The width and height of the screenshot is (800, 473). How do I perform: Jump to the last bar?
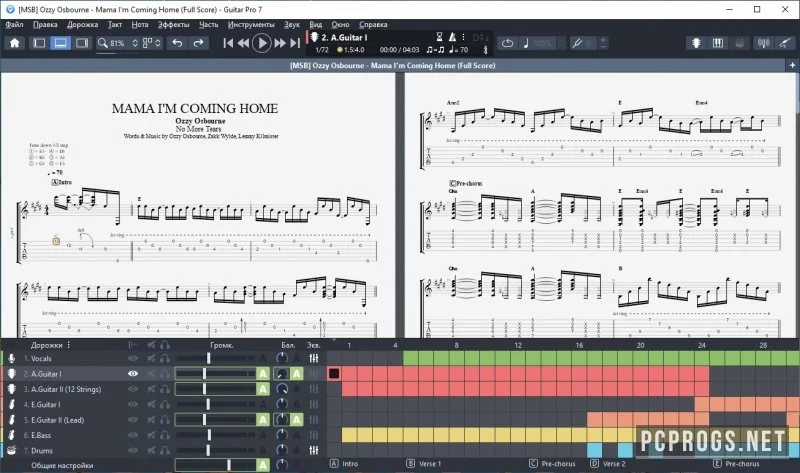click(294, 43)
